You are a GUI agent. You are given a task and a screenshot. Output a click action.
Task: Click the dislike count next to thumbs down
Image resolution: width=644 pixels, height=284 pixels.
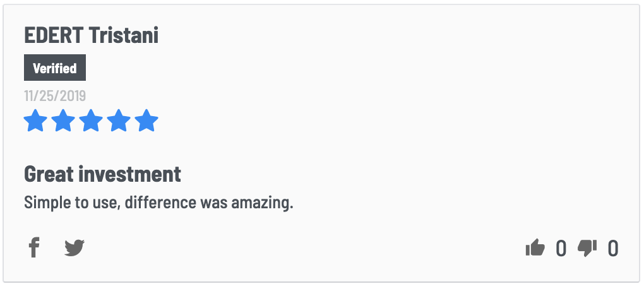pyautogui.click(x=613, y=248)
